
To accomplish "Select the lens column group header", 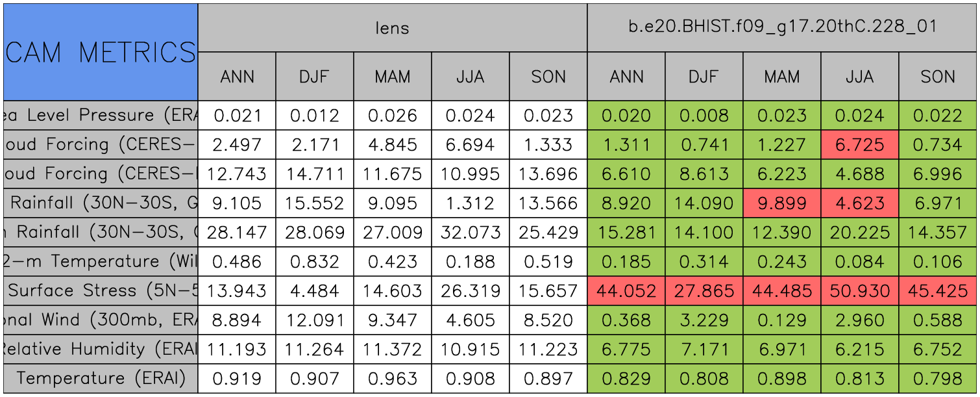I will [392, 27].
